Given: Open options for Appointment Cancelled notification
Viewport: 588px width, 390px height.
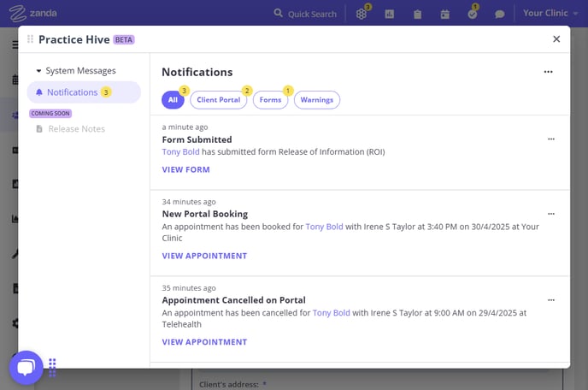Looking at the screenshot, I should (551, 300).
